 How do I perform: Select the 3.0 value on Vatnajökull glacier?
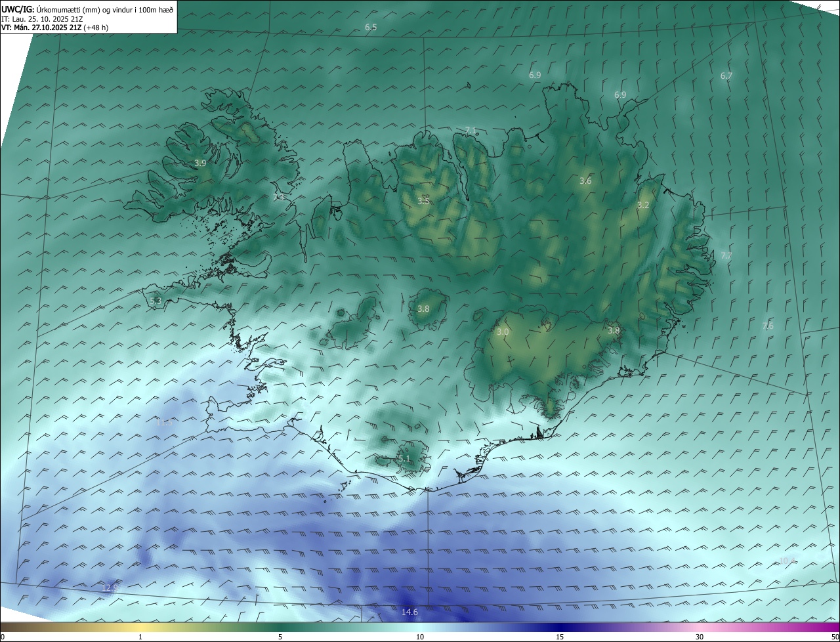503,332
